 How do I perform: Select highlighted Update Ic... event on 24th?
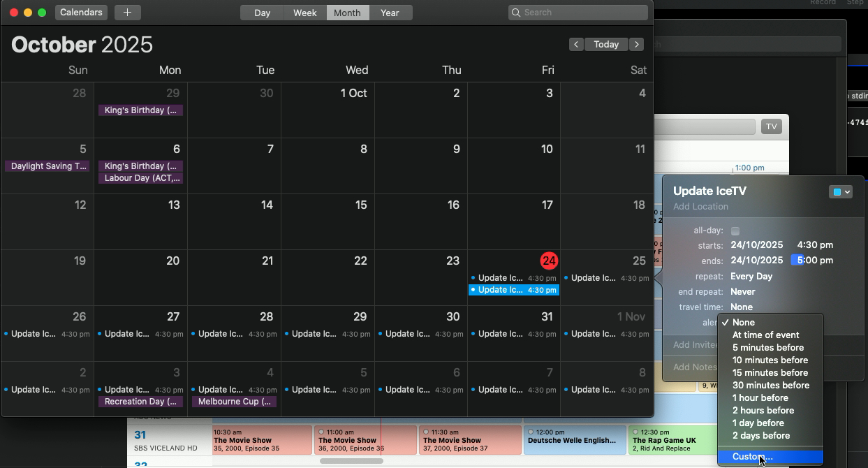pyautogui.click(x=514, y=290)
